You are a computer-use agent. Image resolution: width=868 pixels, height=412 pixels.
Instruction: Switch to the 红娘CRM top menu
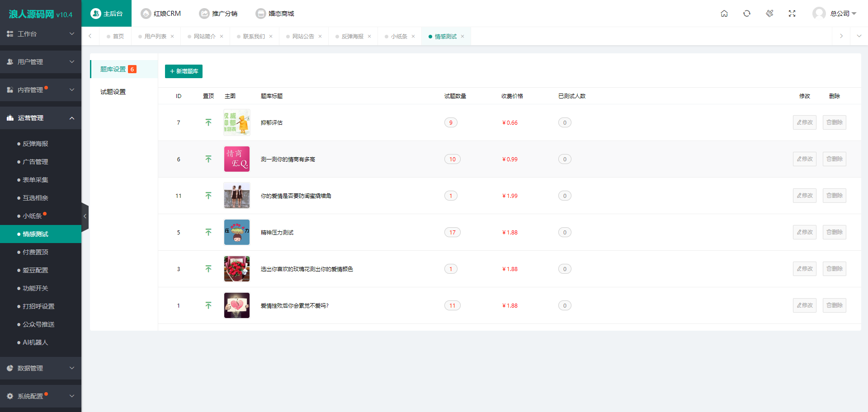coord(161,14)
